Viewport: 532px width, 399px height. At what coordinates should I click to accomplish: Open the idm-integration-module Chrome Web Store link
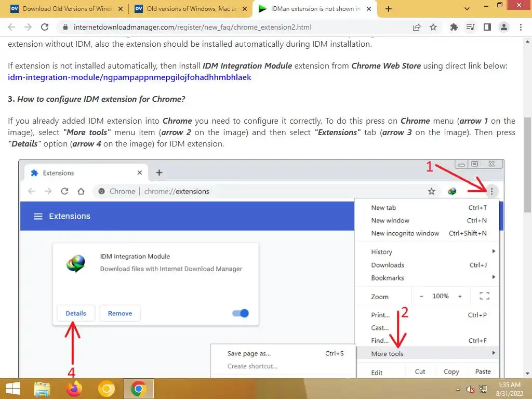click(129, 77)
